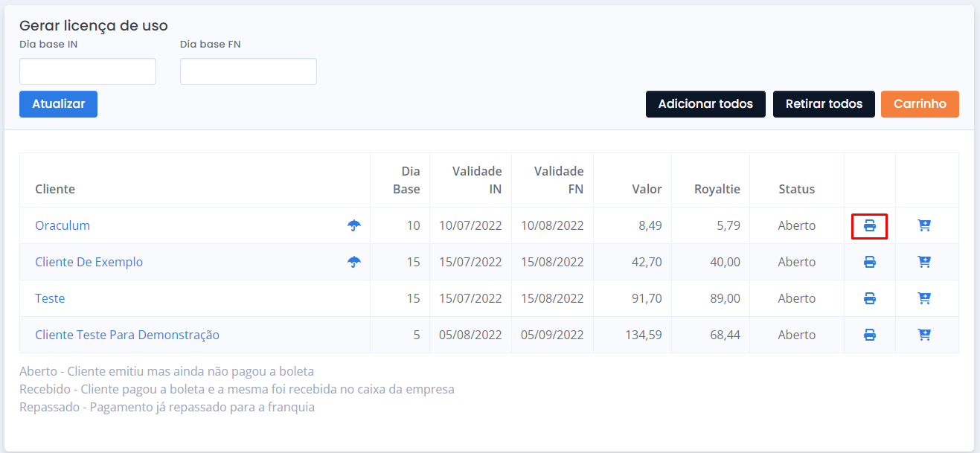Click the umbrella icon beside Cliente De Exemplo
The height and width of the screenshot is (453, 980).
coord(354,262)
